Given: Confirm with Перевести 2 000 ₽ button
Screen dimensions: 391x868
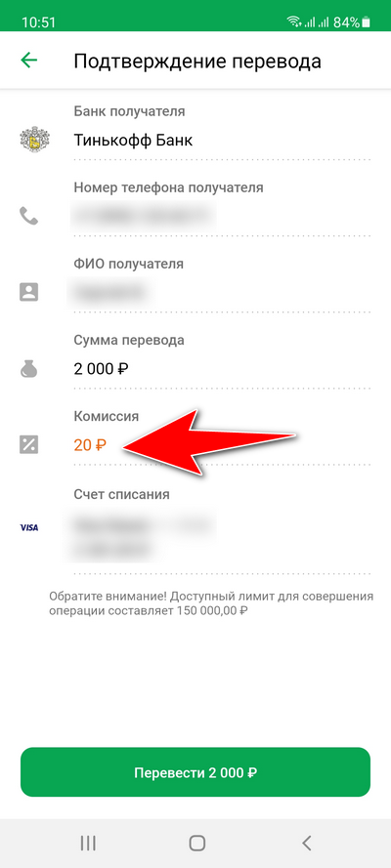Looking at the screenshot, I should click(x=195, y=772).
